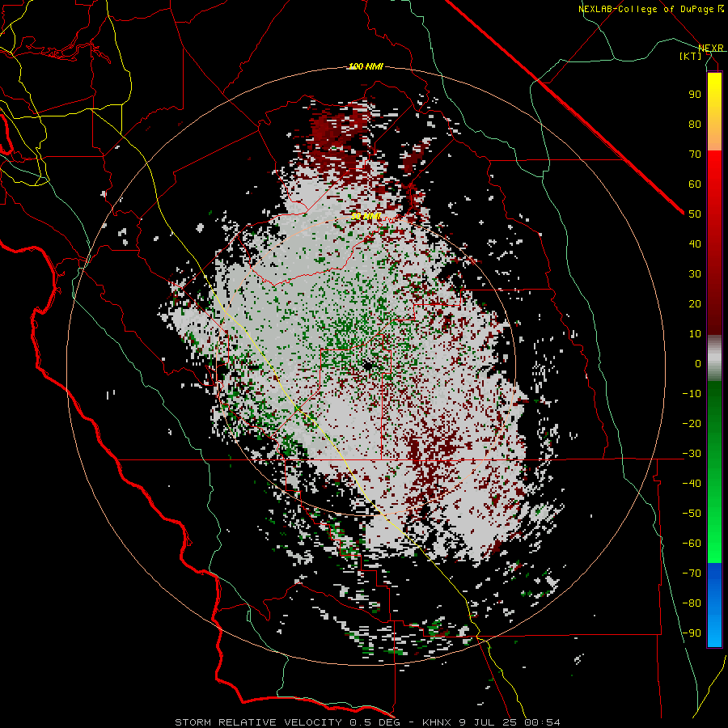Pick the gray zero-velocity color bar segment
This screenshot has height=728, width=728.
(x=714, y=358)
